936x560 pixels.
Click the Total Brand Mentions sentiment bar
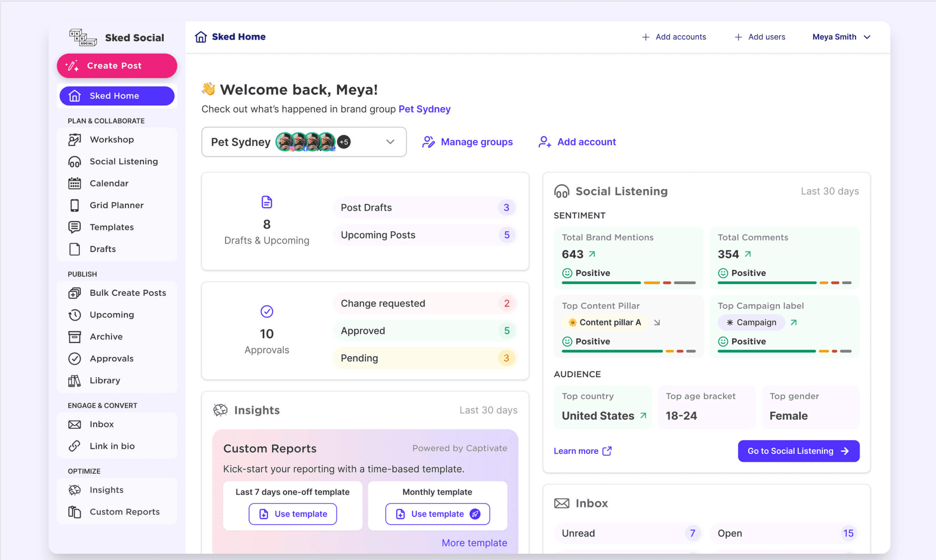pos(628,283)
